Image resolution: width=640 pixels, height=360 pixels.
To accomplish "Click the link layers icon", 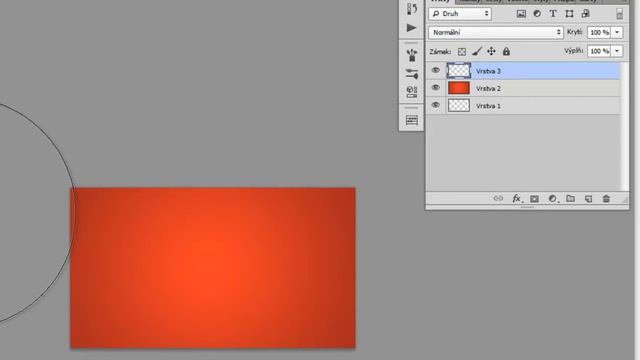I will [x=498, y=199].
